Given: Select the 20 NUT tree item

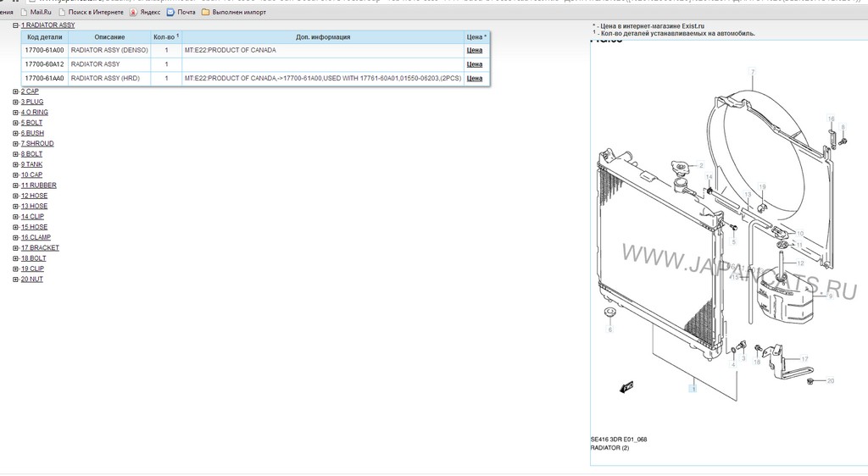Looking at the screenshot, I should [32, 280].
